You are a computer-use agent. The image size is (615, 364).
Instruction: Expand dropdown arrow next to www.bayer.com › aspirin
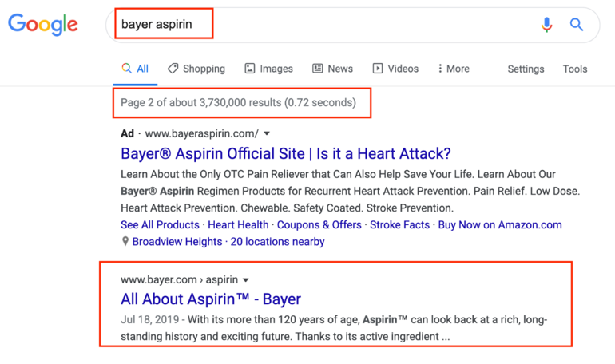coord(245,280)
